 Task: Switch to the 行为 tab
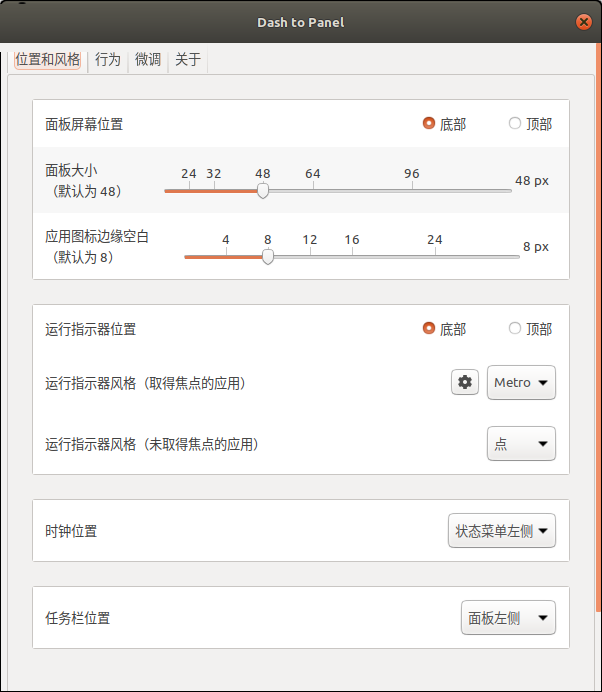pyautogui.click(x=108, y=60)
